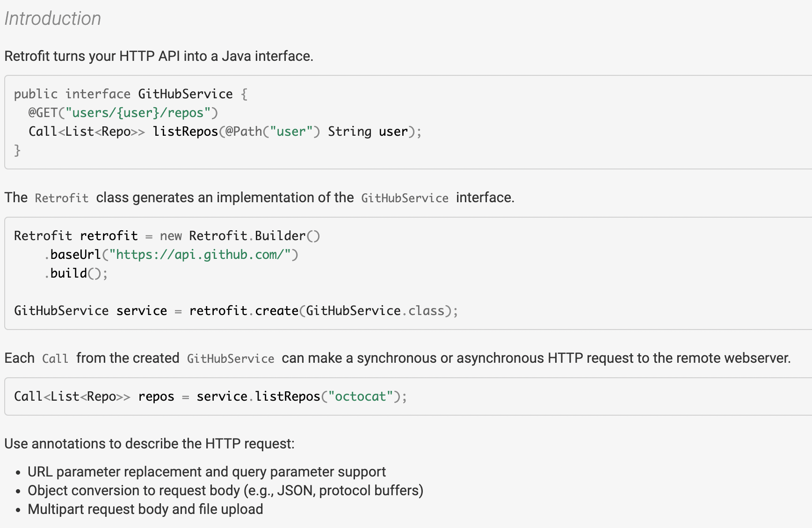Click the bullet 'Multipart request body and file upload'
Screen dimensions: 812x528
tap(145, 509)
